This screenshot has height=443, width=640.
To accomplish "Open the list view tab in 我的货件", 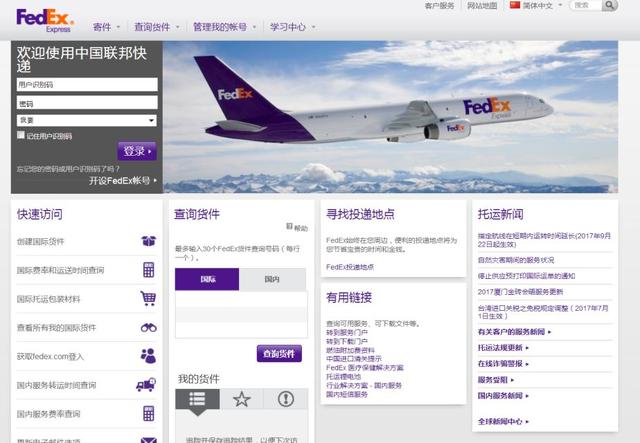I will (197, 399).
